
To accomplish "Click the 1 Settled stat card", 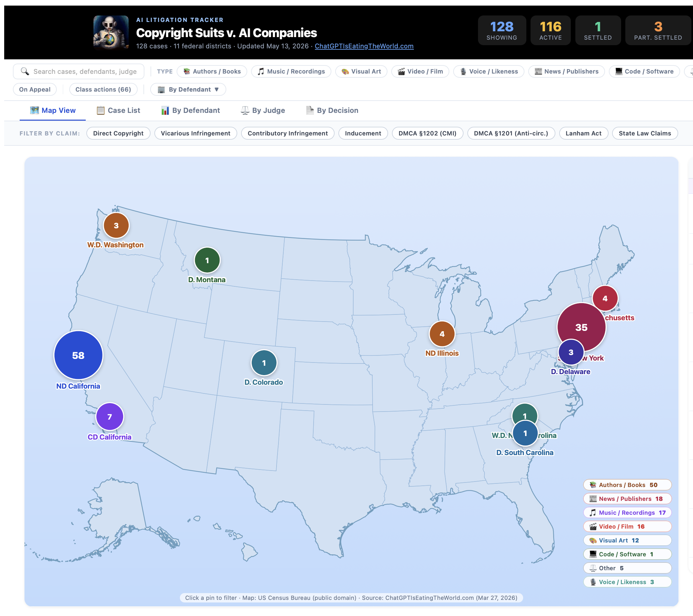I will [x=598, y=30].
